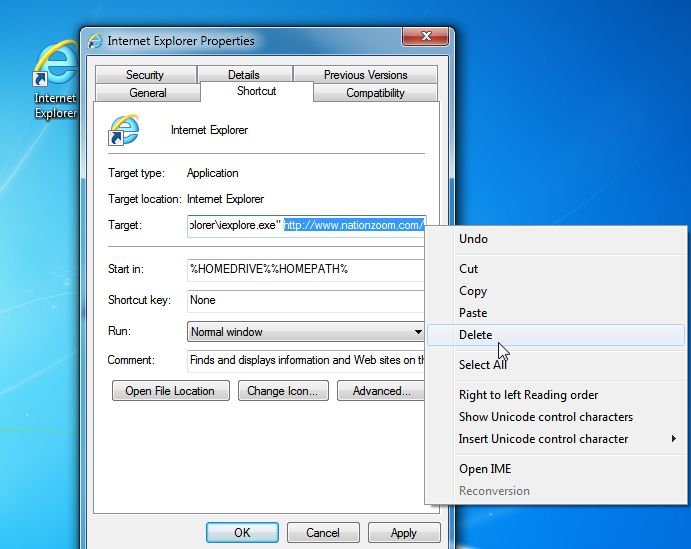This screenshot has height=549, width=691.
Task: Click into the Comment field
Action: pyautogui.click(x=306, y=360)
